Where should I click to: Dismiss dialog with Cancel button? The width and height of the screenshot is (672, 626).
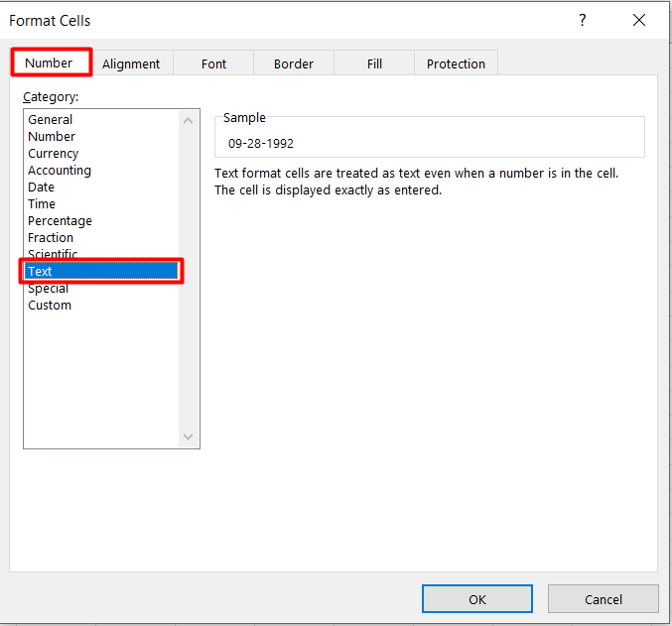coord(603,599)
